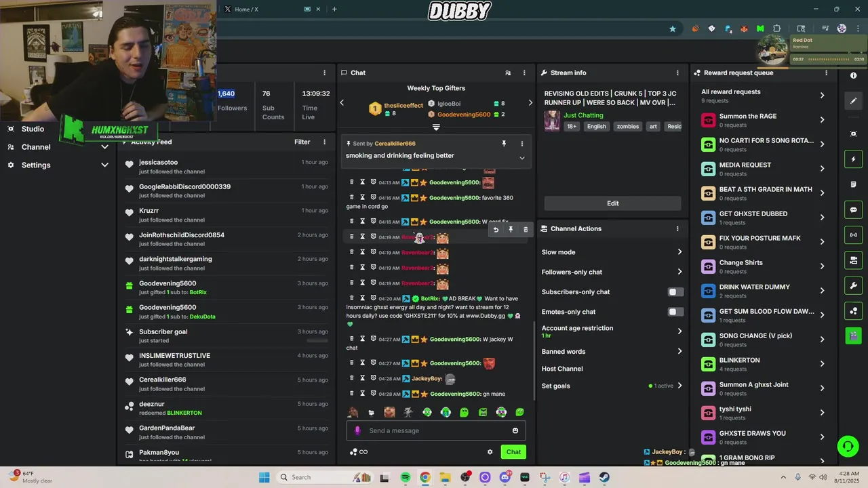Click Host Channel action
868x488 pixels.
click(x=562, y=369)
